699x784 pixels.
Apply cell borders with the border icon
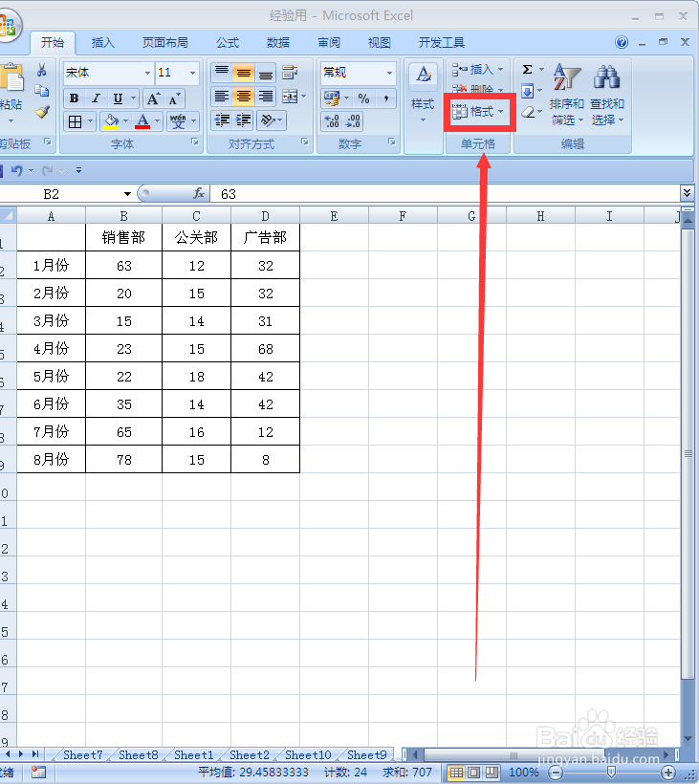pyautogui.click(x=75, y=121)
